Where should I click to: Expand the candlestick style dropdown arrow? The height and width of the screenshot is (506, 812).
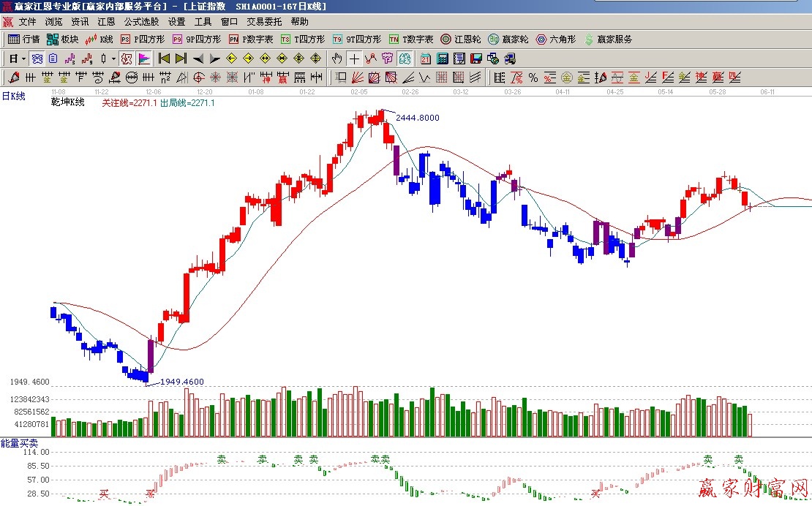click(113, 58)
